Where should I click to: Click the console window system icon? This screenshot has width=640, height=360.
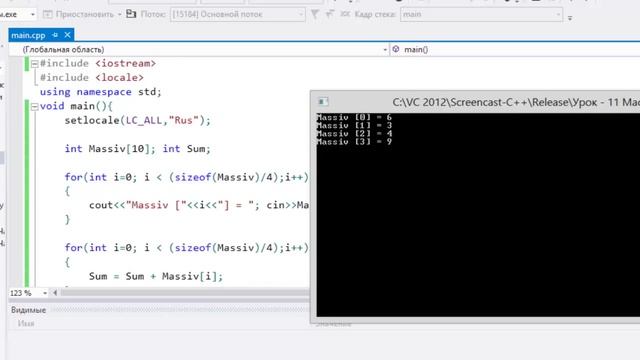click(x=323, y=102)
